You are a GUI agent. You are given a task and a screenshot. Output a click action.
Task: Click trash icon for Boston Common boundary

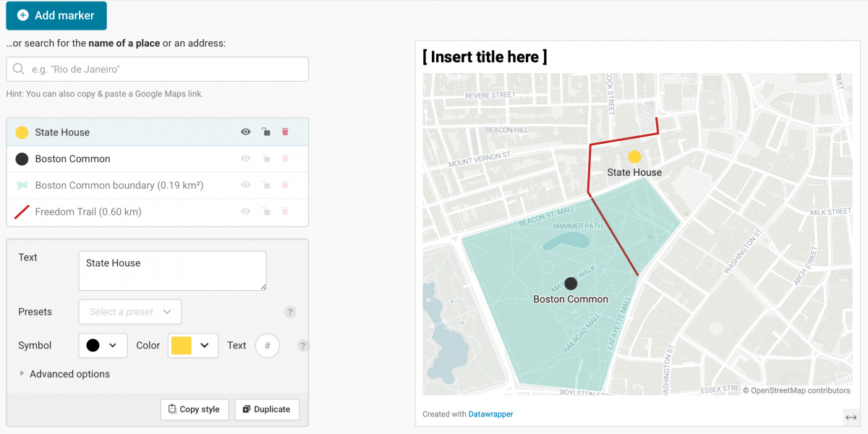(285, 185)
